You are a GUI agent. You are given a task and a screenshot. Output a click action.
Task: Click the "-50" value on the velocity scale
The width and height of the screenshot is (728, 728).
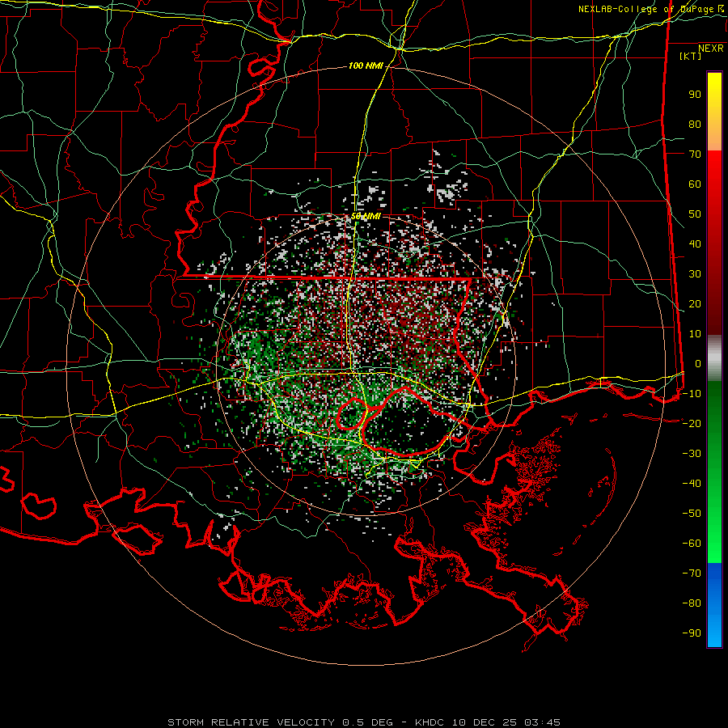692,514
